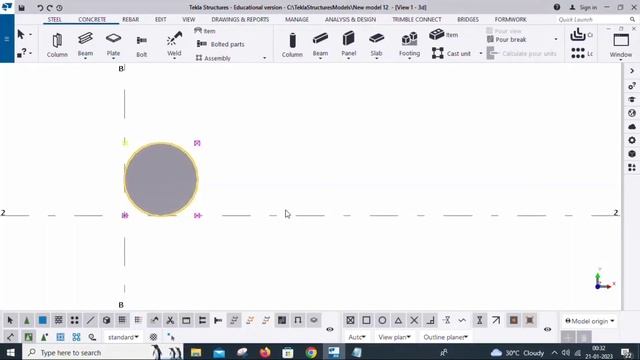Screen dimensions: 640x360
Task: Select the Footing tool
Action: coord(409,44)
